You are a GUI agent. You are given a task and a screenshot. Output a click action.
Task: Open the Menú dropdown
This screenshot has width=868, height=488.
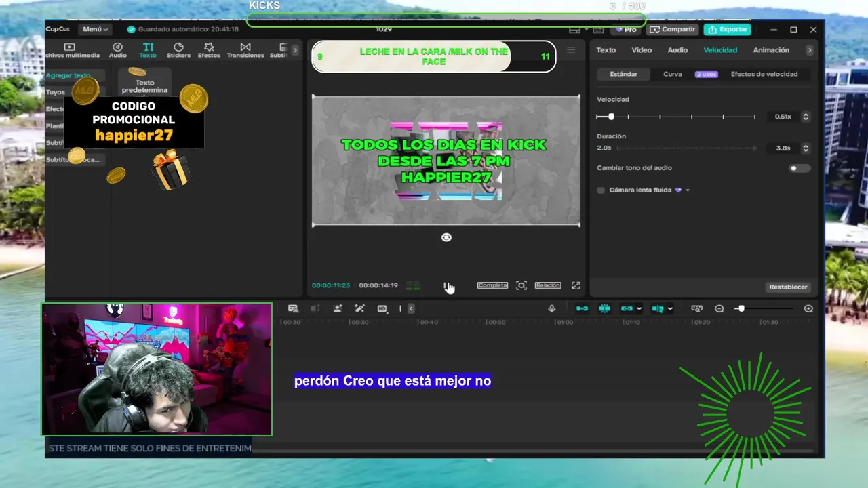95,29
